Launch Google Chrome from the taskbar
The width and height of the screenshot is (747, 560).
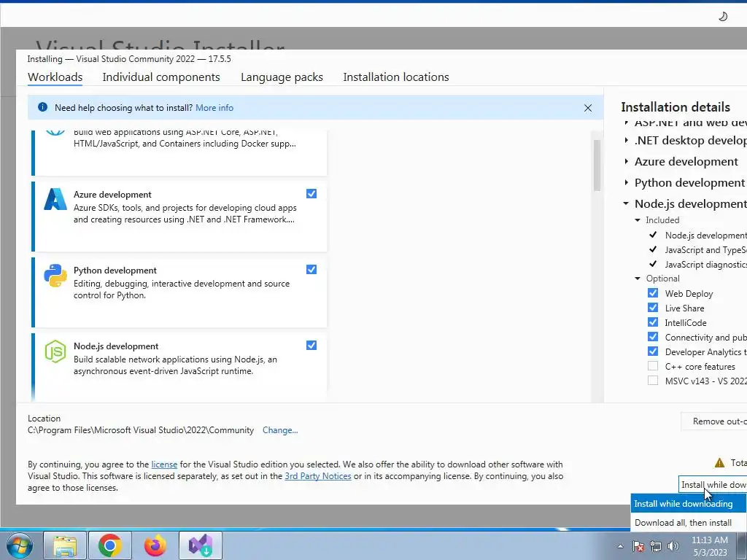click(x=110, y=545)
